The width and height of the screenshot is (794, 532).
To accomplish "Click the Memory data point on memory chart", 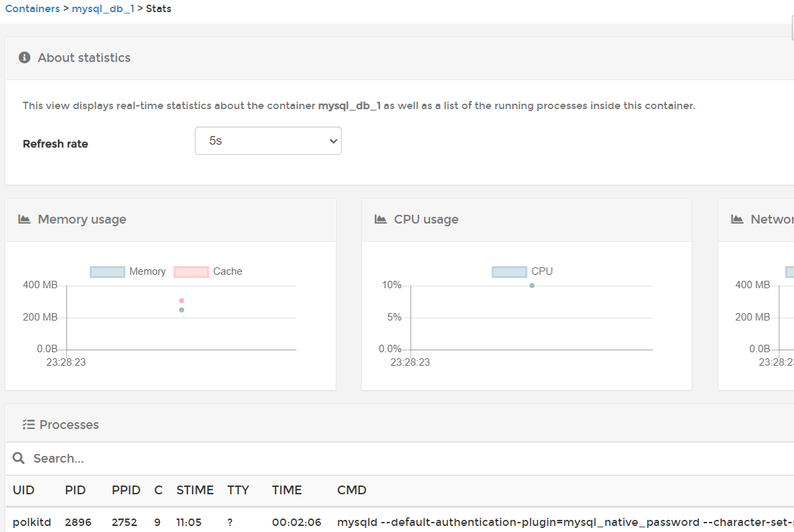I will (181, 310).
